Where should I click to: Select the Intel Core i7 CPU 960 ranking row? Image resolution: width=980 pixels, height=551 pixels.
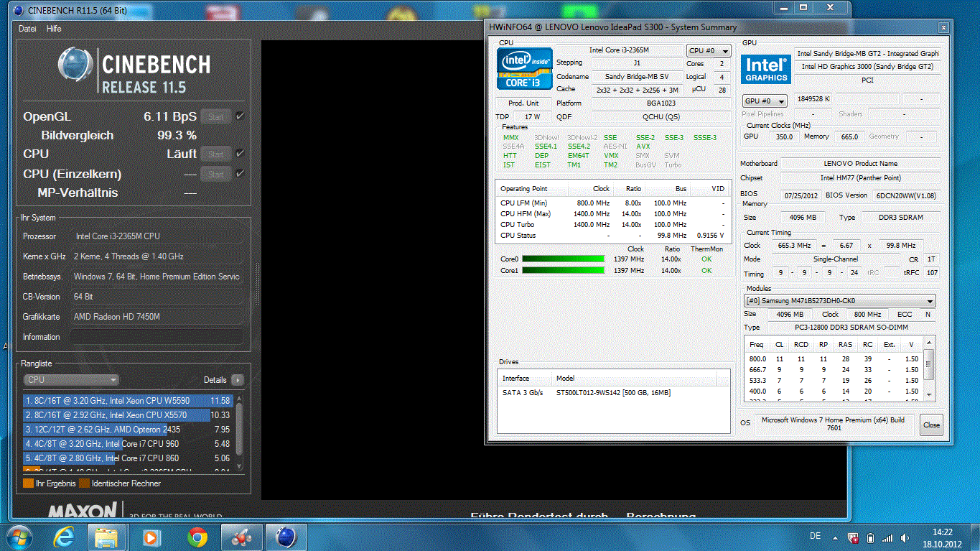click(x=128, y=444)
